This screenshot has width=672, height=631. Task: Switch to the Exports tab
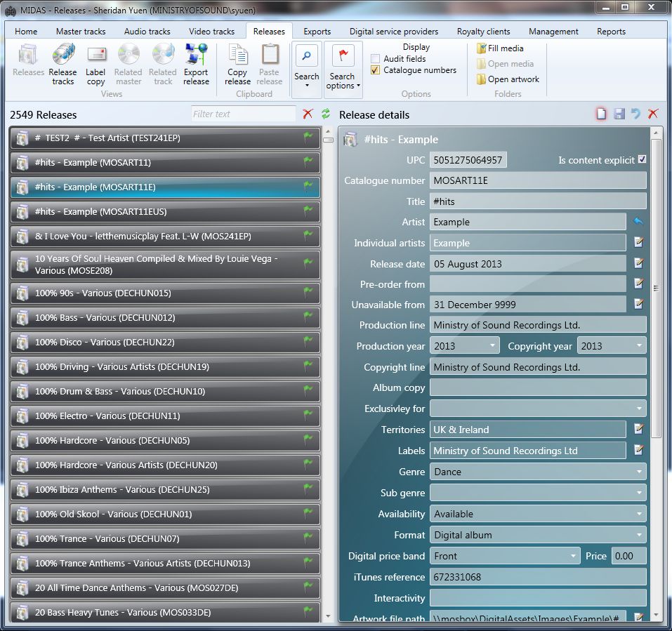click(x=317, y=32)
